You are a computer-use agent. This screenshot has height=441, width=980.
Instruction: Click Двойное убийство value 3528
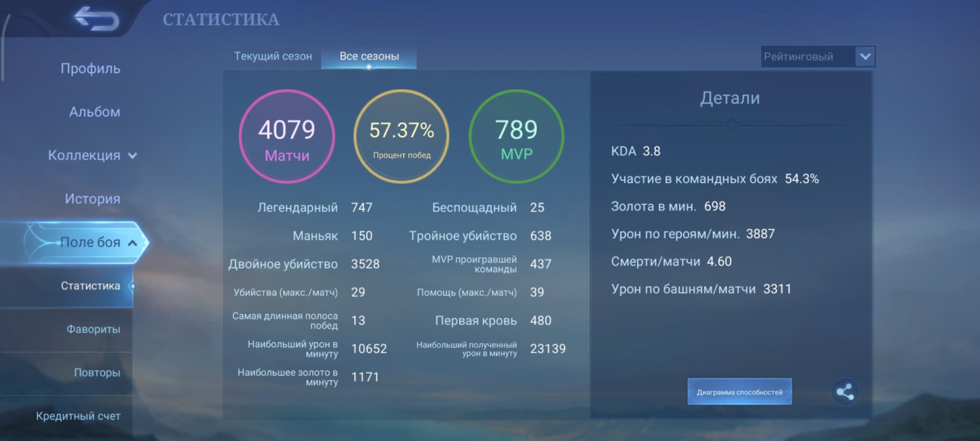point(365,264)
